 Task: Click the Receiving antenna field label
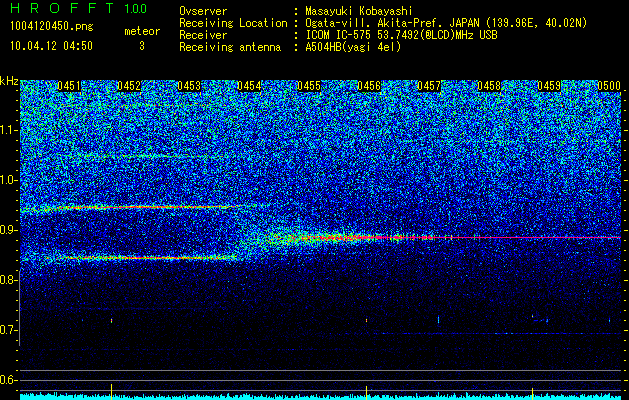230,47
